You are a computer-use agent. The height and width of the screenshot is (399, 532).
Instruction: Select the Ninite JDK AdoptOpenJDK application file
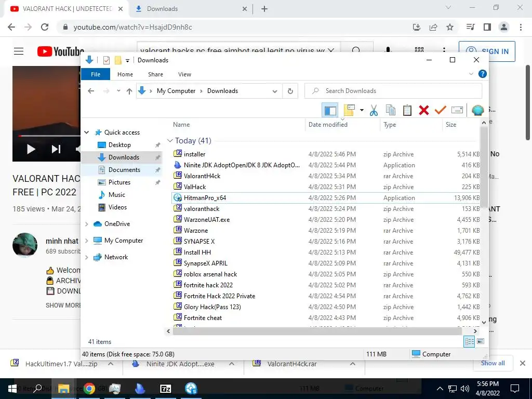pyautogui.click(x=326, y=165)
